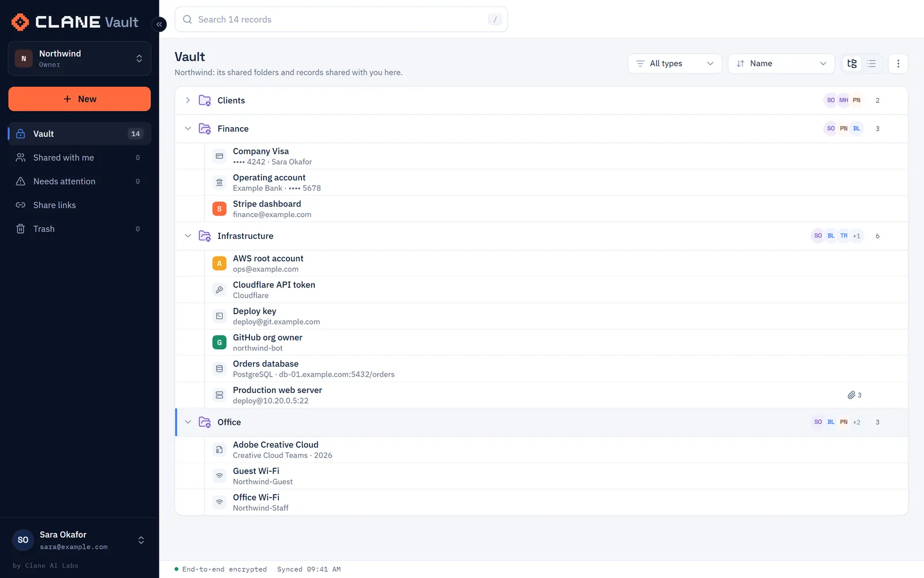The width and height of the screenshot is (924, 578).
Task: Click the Guest Wi-Fi wireless icon
Action: (219, 476)
